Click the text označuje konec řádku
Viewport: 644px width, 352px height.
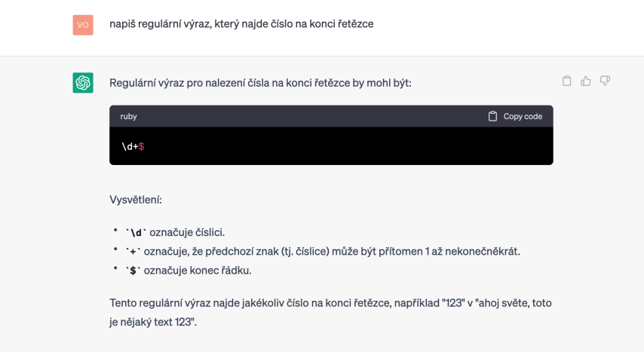[x=200, y=270]
